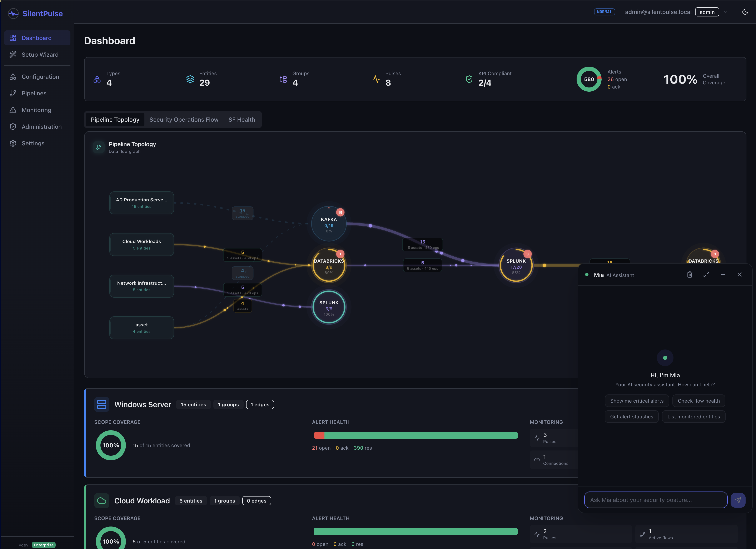Close the Mia assistant panel
The width and height of the screenshot is (756, 549).
[740, 274]
